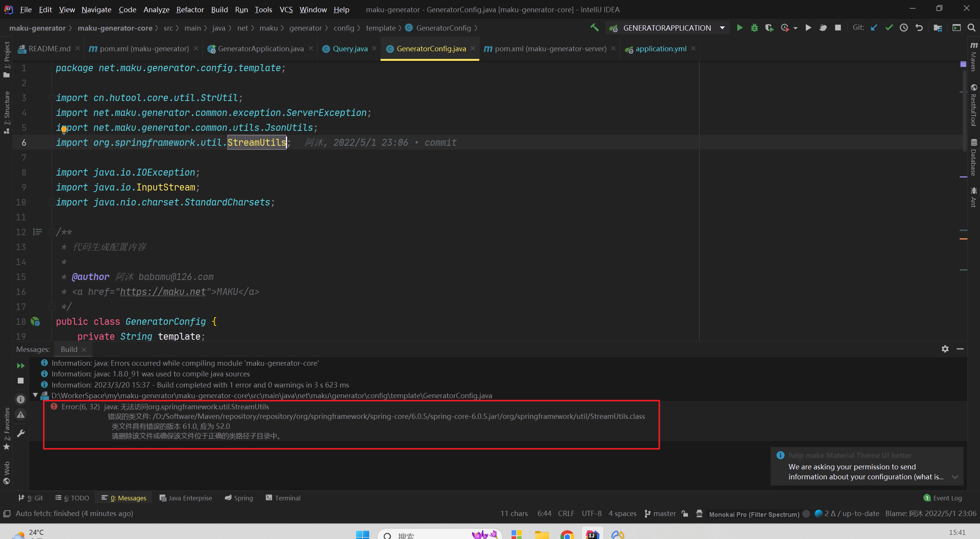Show Git history clock icon
The width and height of the screenshot is (980, 539).
pyautogui.click(x=904, y=28)
